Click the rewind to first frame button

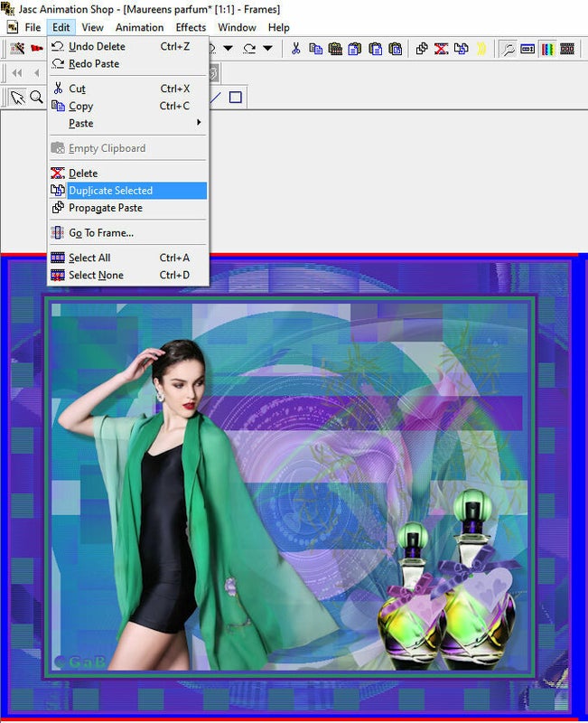[x=17, y=73]
